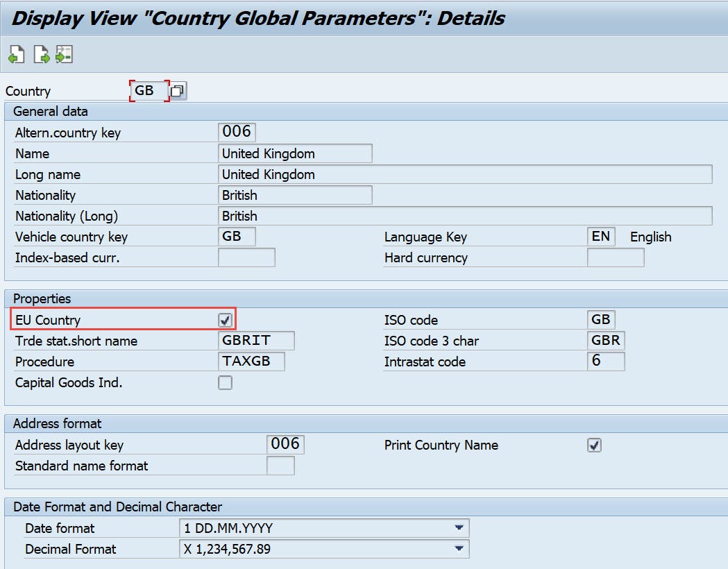Click the Properties group header
The width and height of the screenshot is (728, 569).
point(42,298)
